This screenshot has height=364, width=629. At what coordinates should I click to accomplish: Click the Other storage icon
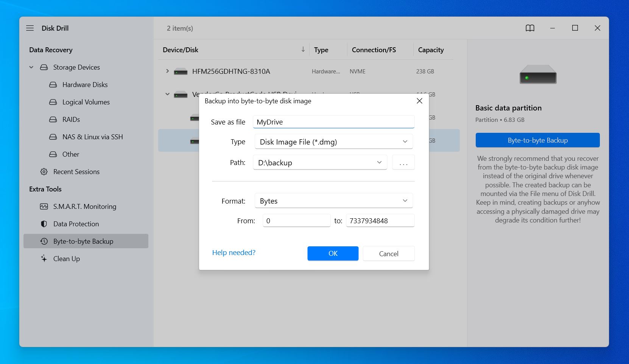[53, 154]
